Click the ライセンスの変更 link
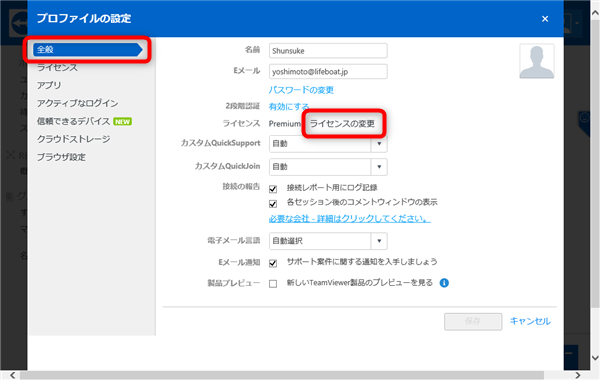600x380 pixels. coord(342,124)
